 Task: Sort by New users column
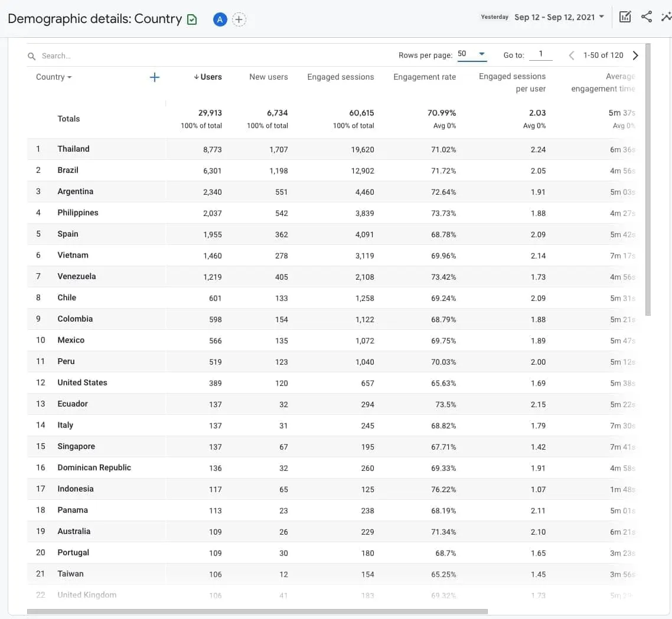268,77
